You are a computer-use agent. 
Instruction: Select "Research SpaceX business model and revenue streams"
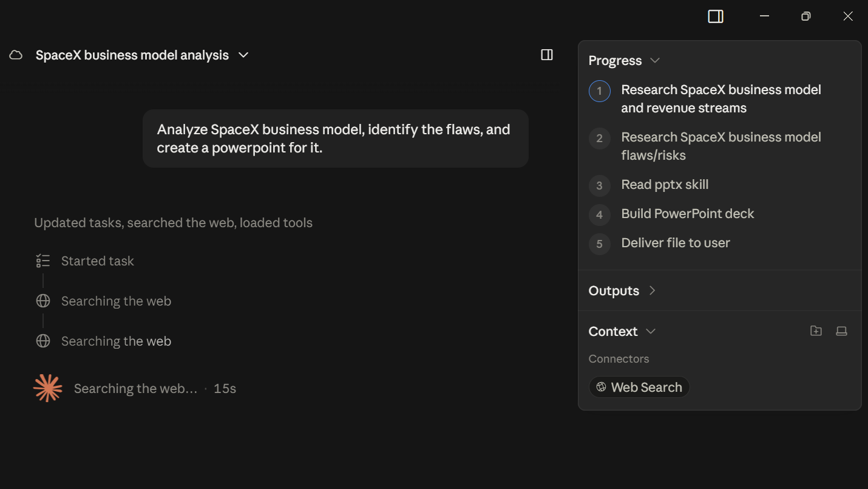[x=721, y=99]
